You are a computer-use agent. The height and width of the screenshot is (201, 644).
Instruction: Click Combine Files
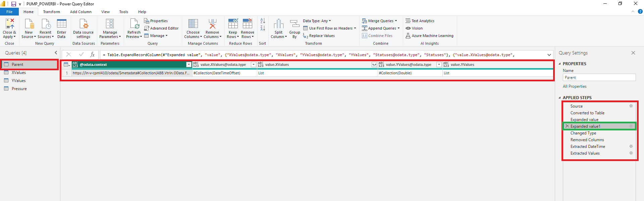[x=377, y=36]
